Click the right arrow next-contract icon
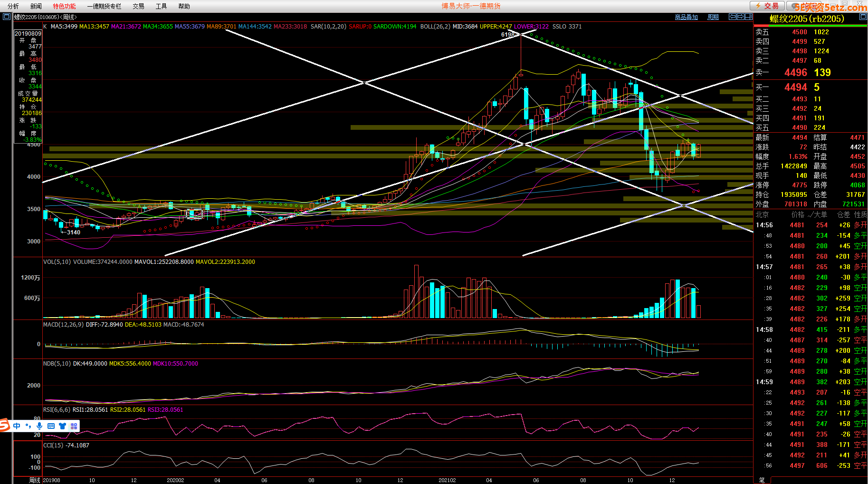The width and height of the screenshot is (868, 484). (x=741, y=17)
